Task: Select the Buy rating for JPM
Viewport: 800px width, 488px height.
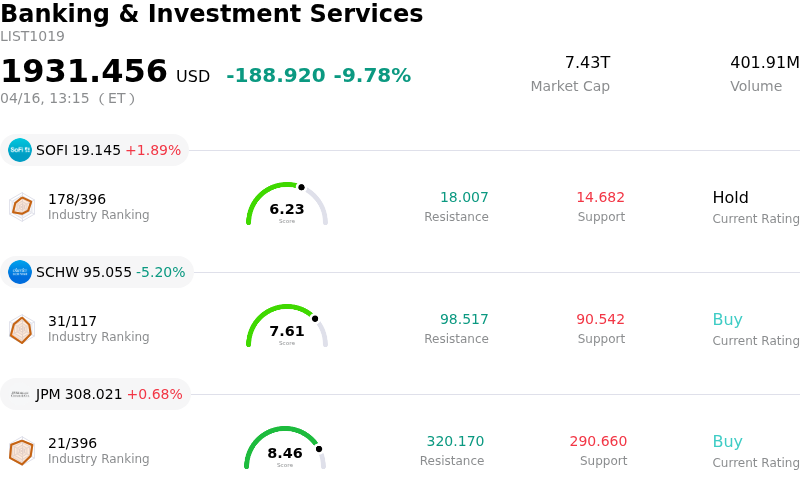Action: [x=727, y=442]
